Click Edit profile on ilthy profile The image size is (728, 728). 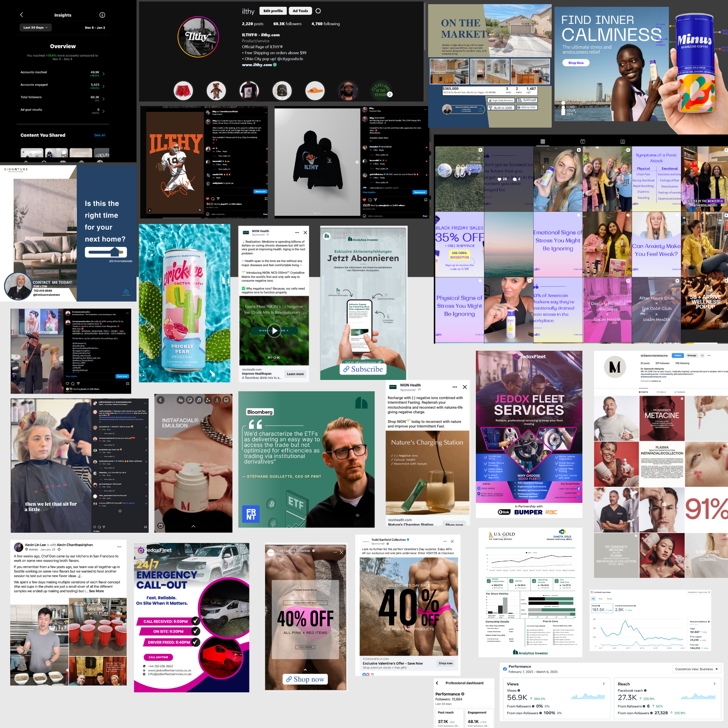[x=273, y=11]
